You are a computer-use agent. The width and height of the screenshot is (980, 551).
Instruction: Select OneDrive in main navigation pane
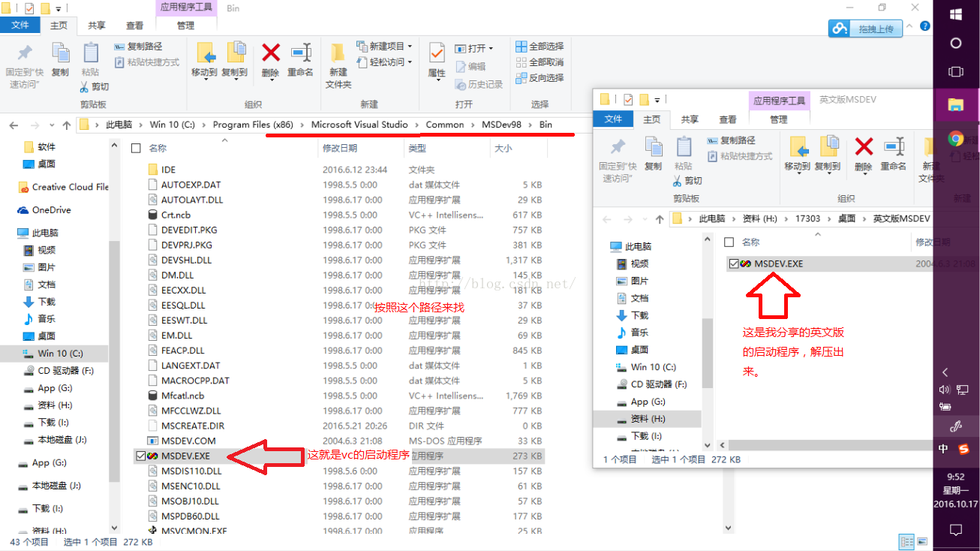(51, 210)
